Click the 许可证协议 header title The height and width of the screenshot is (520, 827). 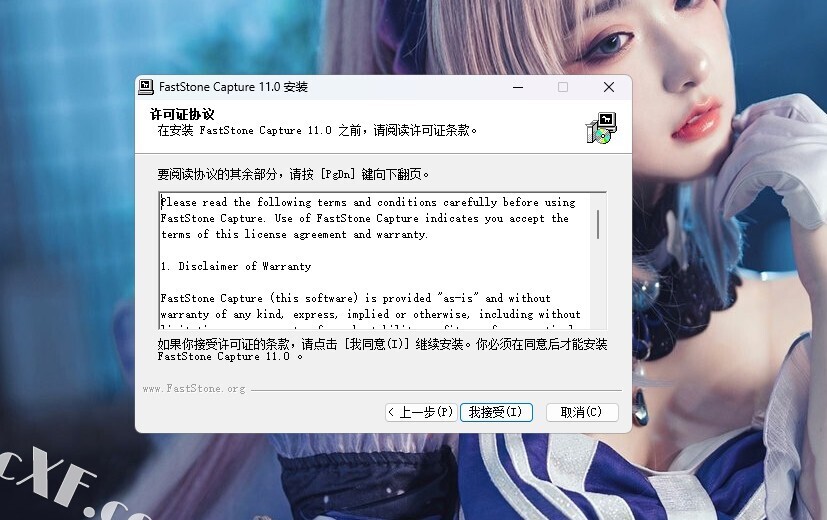tap(182, 114)
